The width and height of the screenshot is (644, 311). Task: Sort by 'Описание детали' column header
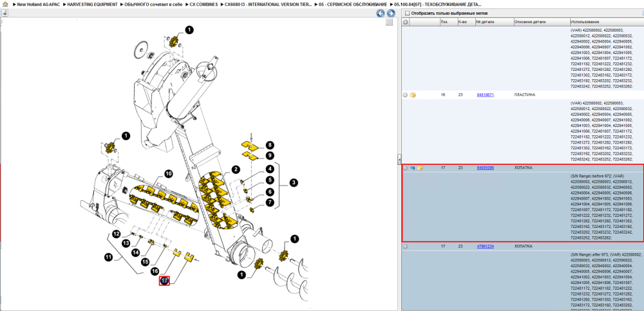click(542, 21)
